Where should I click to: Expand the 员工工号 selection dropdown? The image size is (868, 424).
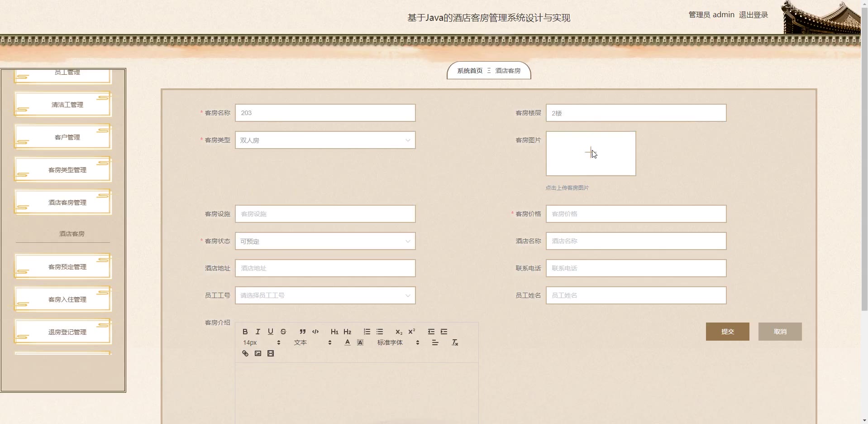point(325,295)
